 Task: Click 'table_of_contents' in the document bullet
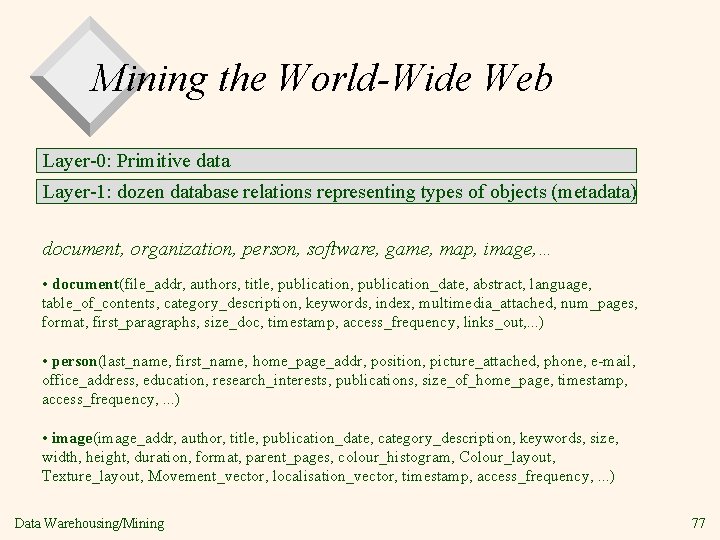(98, 304)
